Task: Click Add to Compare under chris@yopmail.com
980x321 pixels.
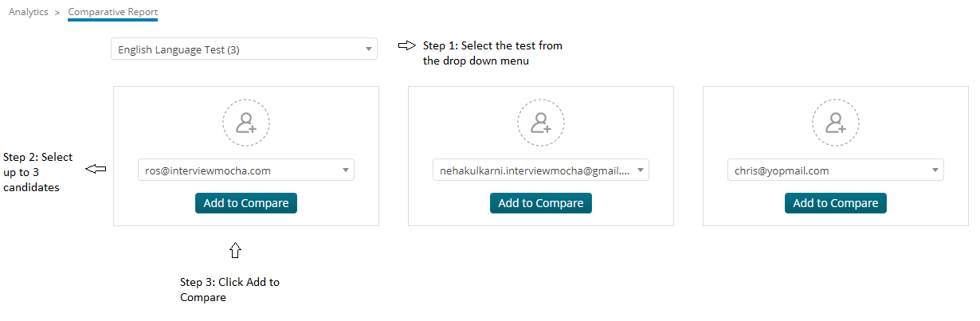Action: 836,203
